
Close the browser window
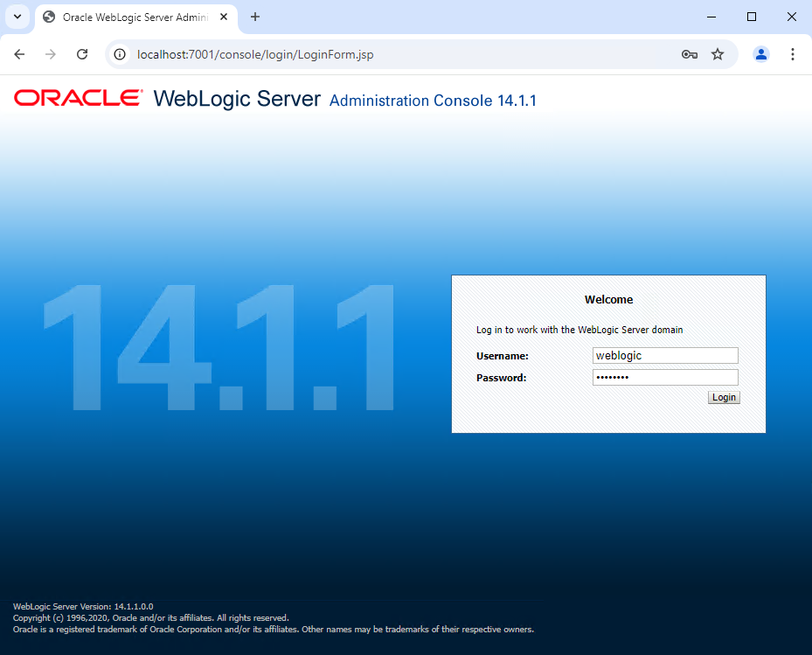[791, 17]
